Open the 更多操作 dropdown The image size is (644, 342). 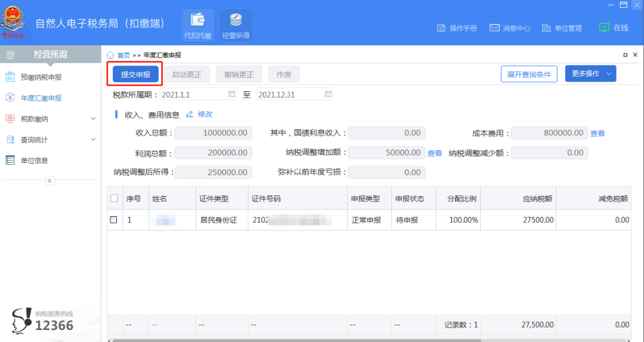[x=590, y=74]
